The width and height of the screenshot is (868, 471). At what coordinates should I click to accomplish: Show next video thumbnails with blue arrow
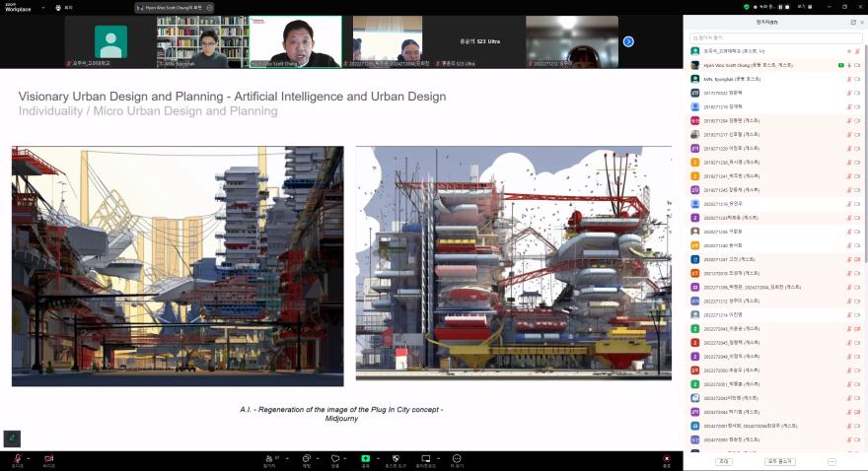pyautogui.click(x=628, y=41)
